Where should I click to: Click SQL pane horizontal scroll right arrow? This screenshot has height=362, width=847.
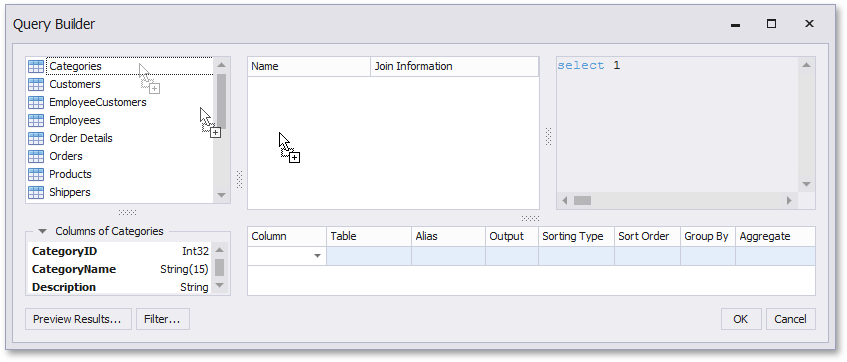coord(789,200)
